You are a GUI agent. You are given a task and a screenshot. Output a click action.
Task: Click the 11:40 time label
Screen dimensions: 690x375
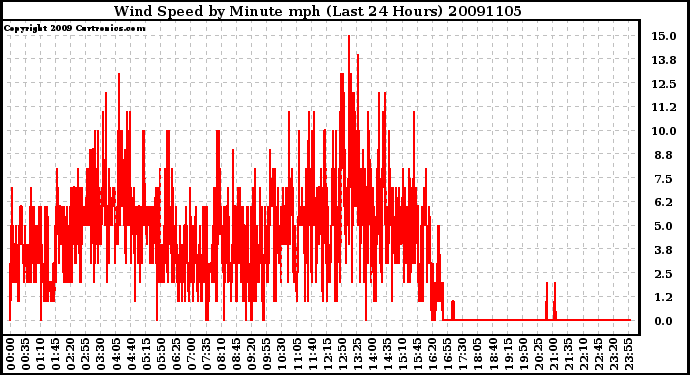coord(312,354)
